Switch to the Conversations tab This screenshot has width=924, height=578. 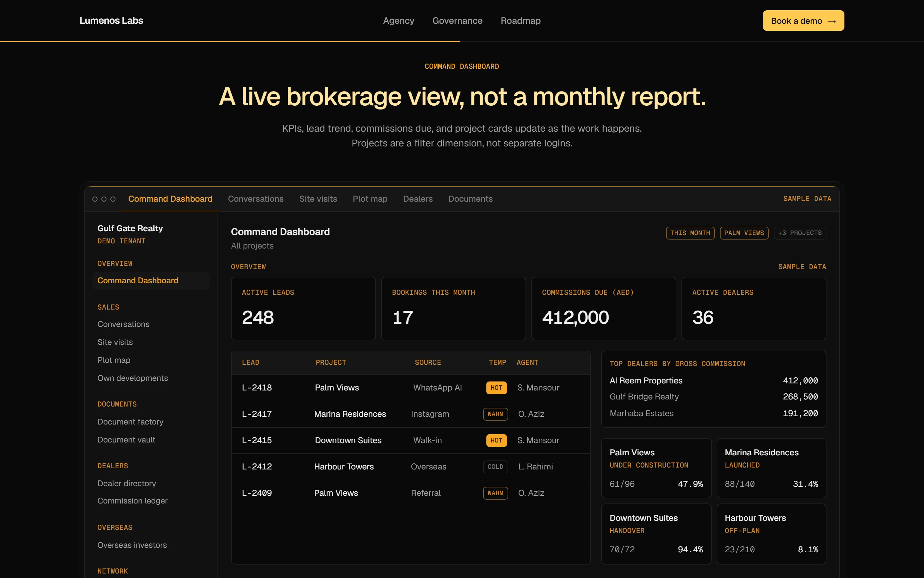click(255, 199)
